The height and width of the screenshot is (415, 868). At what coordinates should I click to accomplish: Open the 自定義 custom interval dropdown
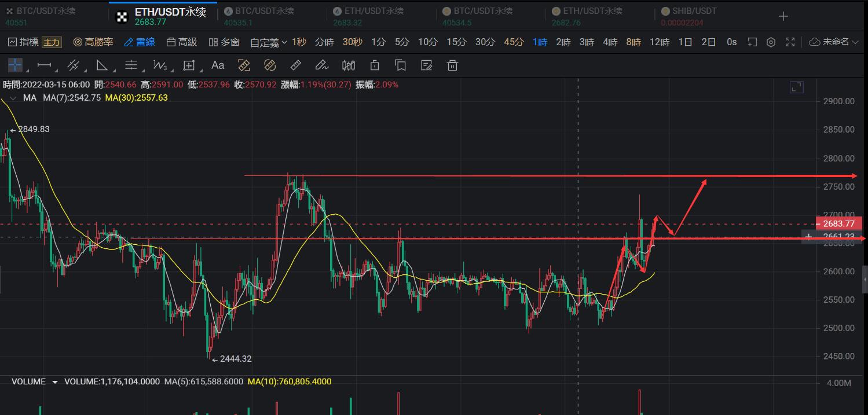click(x=269, y=42)
